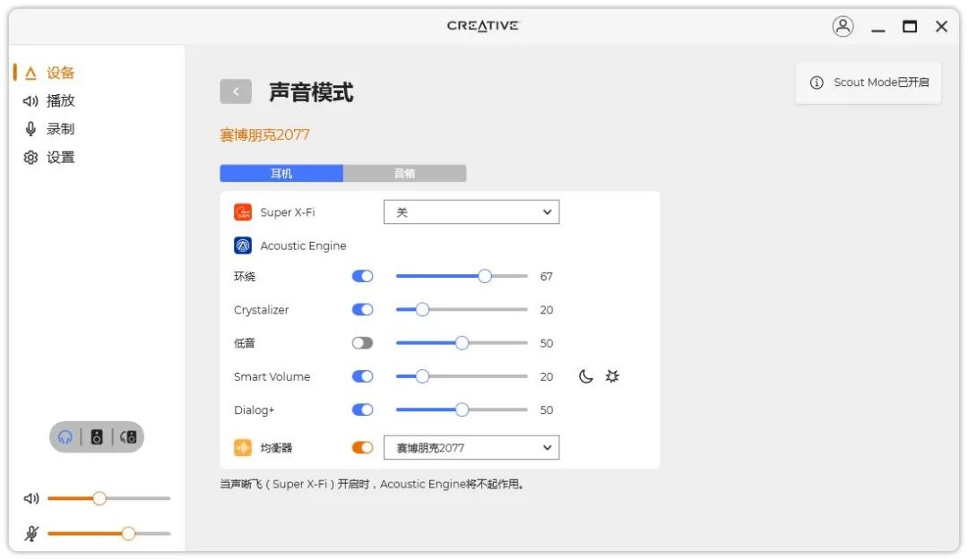Open the Super X-Fi dropdown
The image size is (968, 560).
[471, 211]
